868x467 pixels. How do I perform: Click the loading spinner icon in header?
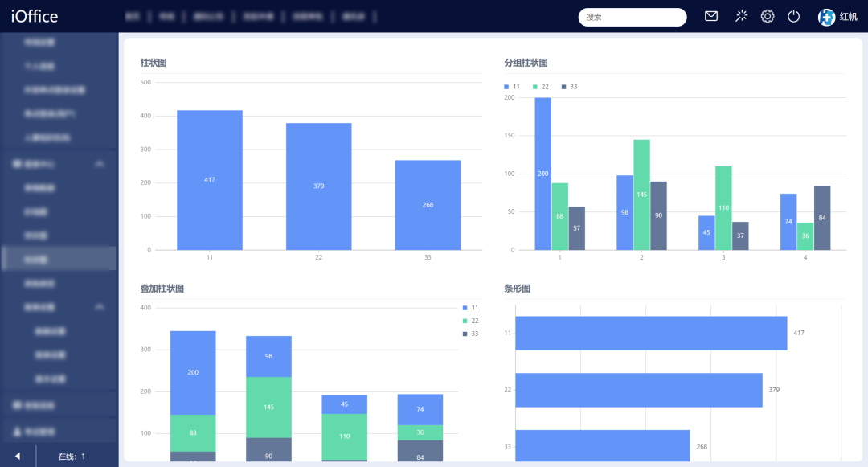(741, 16)
